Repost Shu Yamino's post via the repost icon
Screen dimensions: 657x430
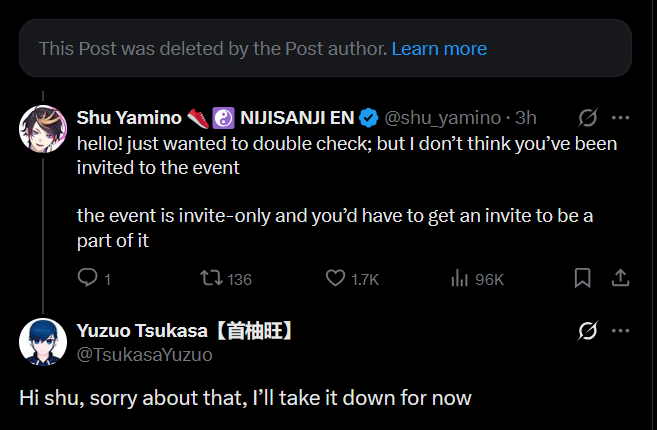tap(211, 278)
